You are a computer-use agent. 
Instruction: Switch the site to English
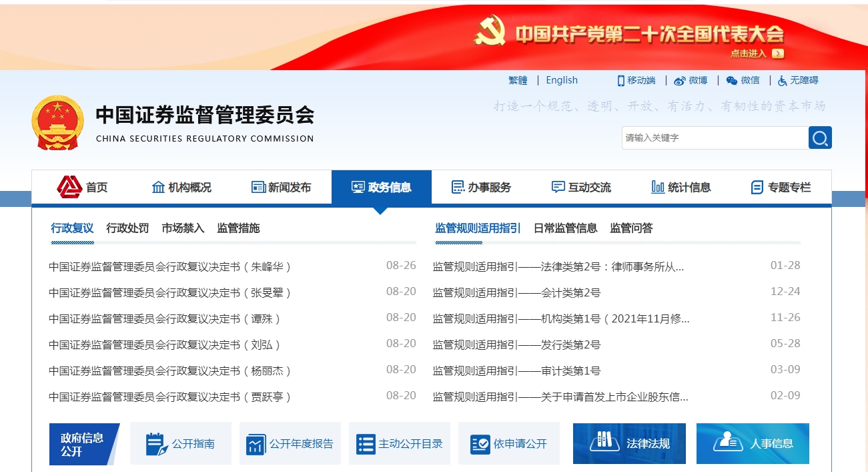[561, 80]
